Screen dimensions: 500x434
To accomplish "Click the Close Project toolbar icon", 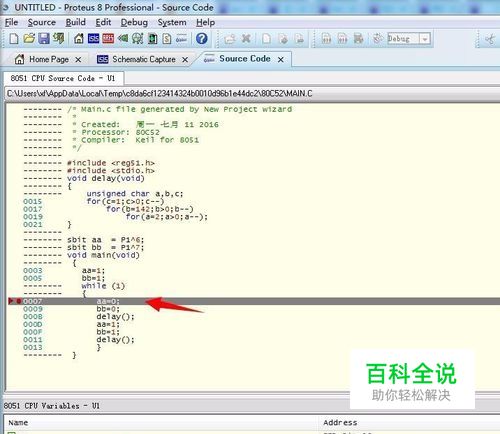I will click(x=59, y=39).
